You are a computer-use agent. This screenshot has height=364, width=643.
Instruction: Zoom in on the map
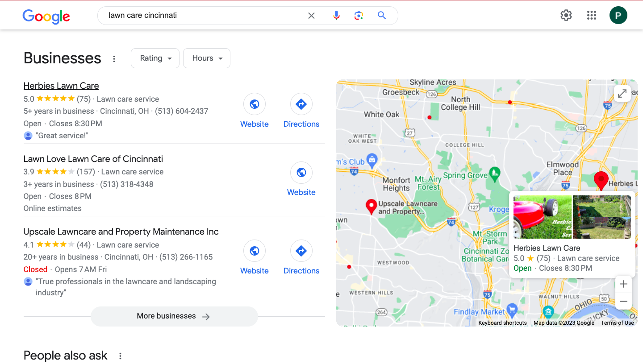point(623,284)
